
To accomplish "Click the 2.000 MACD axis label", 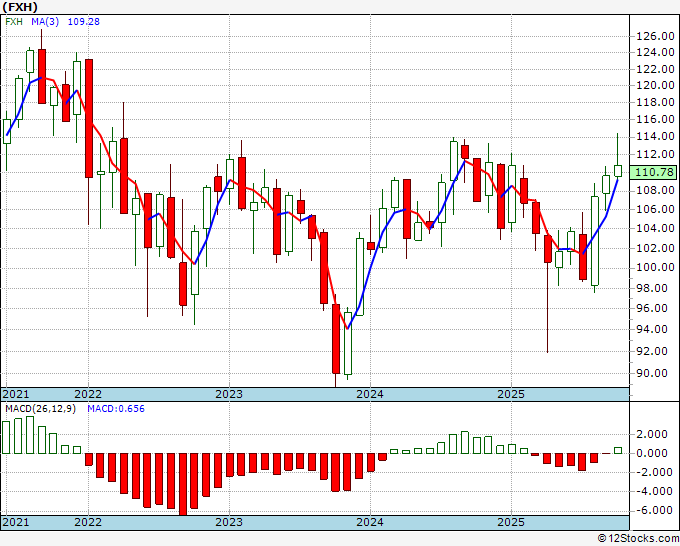I will point(652,434).
